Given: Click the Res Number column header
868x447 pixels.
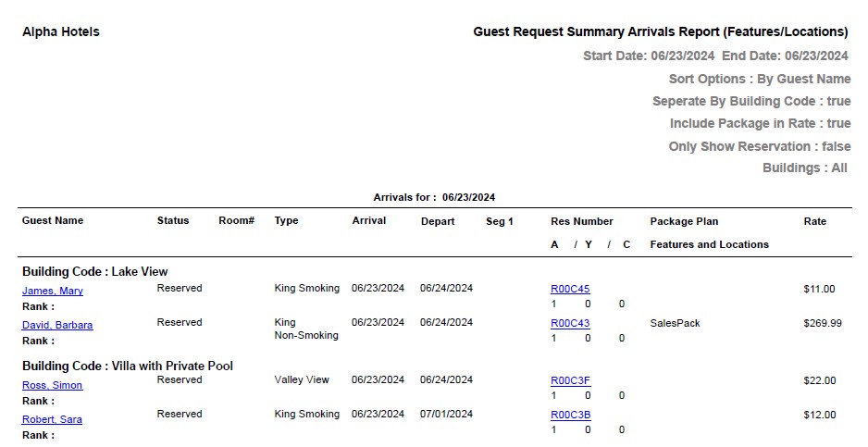Looking at the screenshot, I should [582, 221].
